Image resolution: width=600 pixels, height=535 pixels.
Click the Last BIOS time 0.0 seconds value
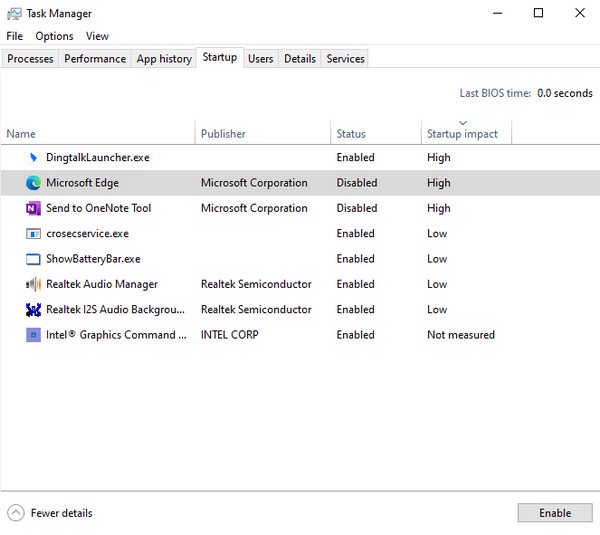coord(565,93)
